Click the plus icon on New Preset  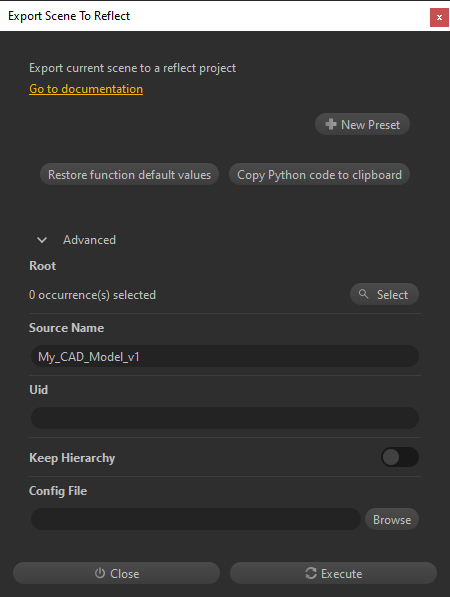point(331,124)
